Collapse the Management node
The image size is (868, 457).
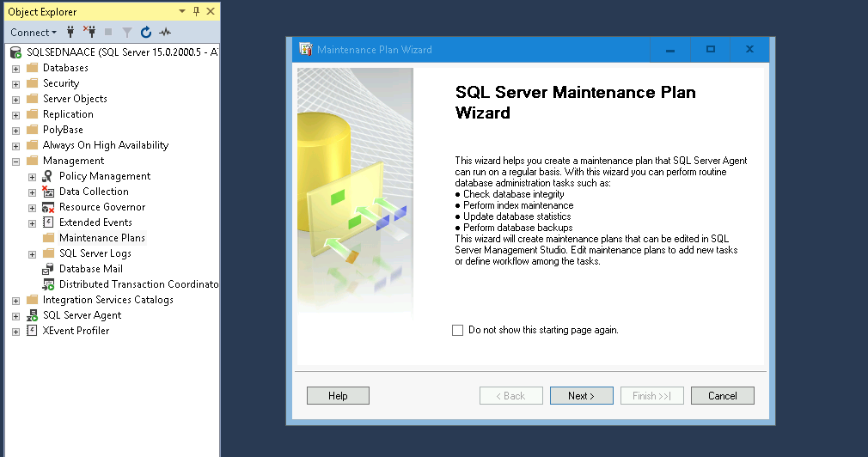click(x=15, y=161)
